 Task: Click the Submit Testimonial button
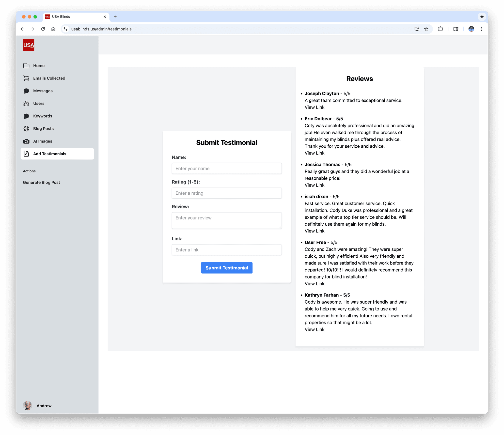[x=226, y=268]
